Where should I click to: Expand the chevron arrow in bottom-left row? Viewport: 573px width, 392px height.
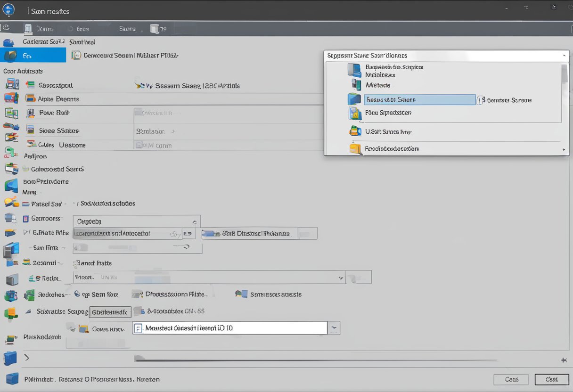click(27, 358)
